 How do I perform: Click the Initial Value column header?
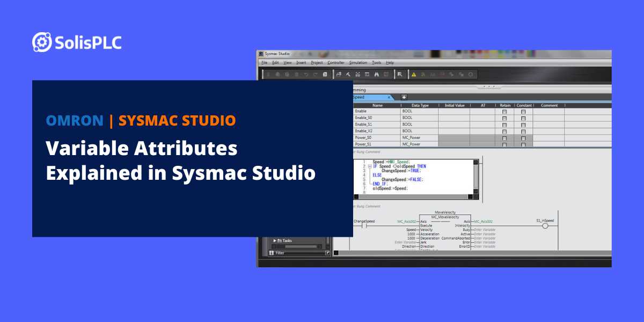pyautogui.click(x=455, y=105)
